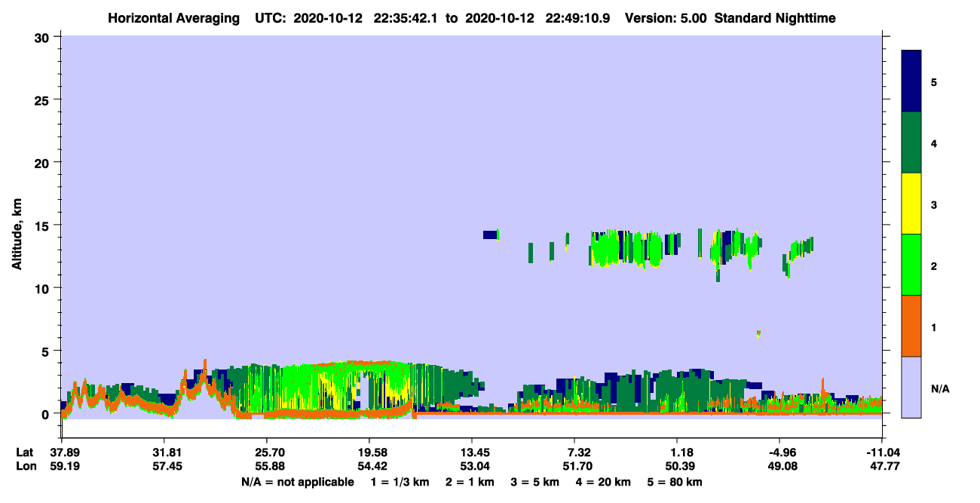Click the 'Lon' row label

click(25, 467)
